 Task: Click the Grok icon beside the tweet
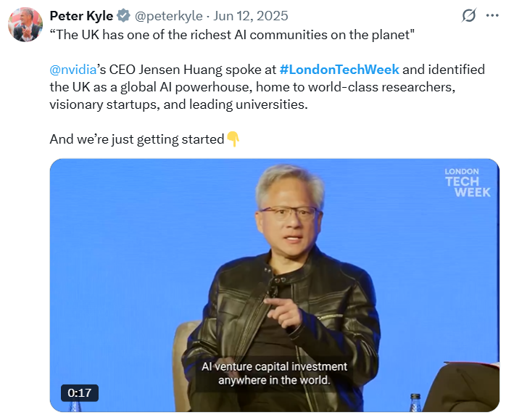click(x=468, y=16)
